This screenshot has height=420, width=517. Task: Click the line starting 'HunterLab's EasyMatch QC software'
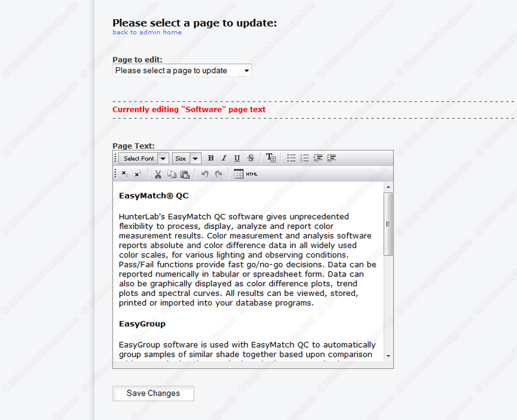234,216
